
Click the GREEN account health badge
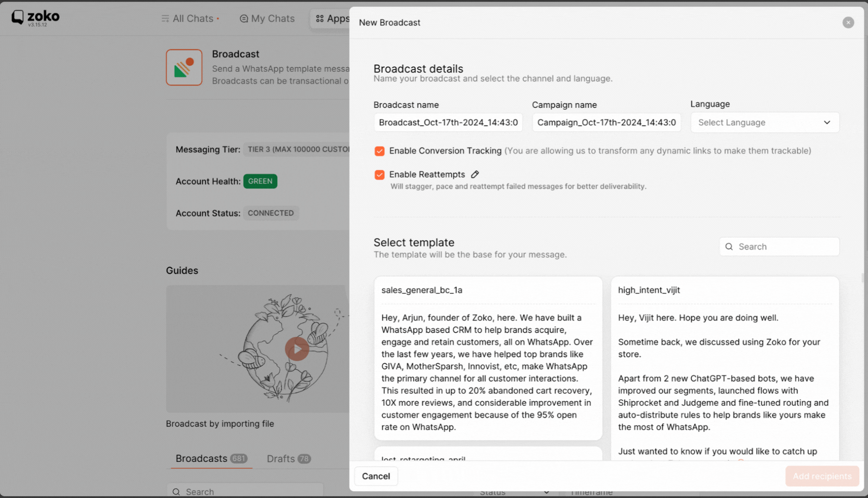(260, 181)
